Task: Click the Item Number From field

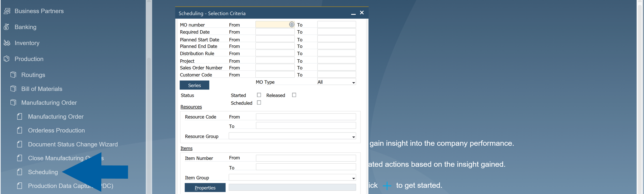Action: tap(306, 158)
